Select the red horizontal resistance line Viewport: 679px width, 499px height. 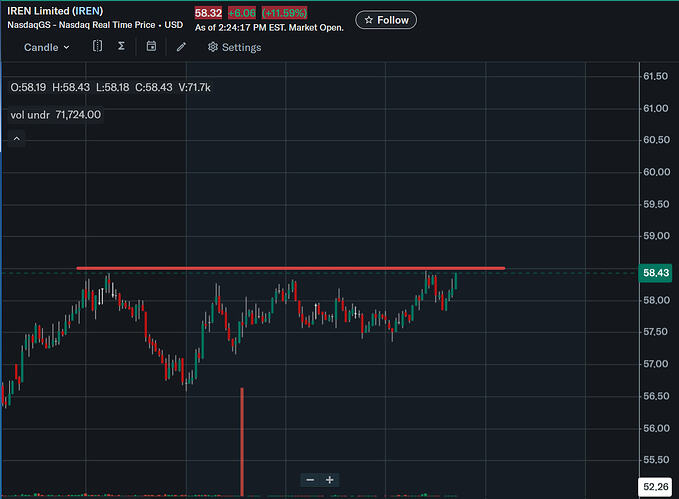point(291,269)
